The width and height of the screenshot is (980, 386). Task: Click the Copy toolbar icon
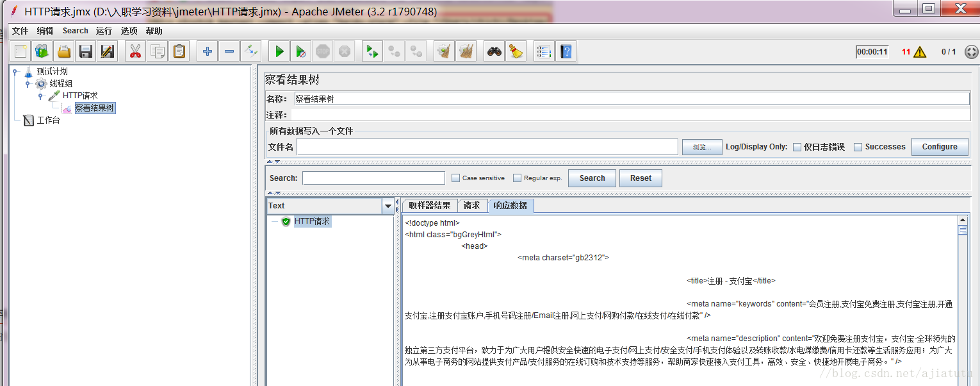tap(157, 51)
